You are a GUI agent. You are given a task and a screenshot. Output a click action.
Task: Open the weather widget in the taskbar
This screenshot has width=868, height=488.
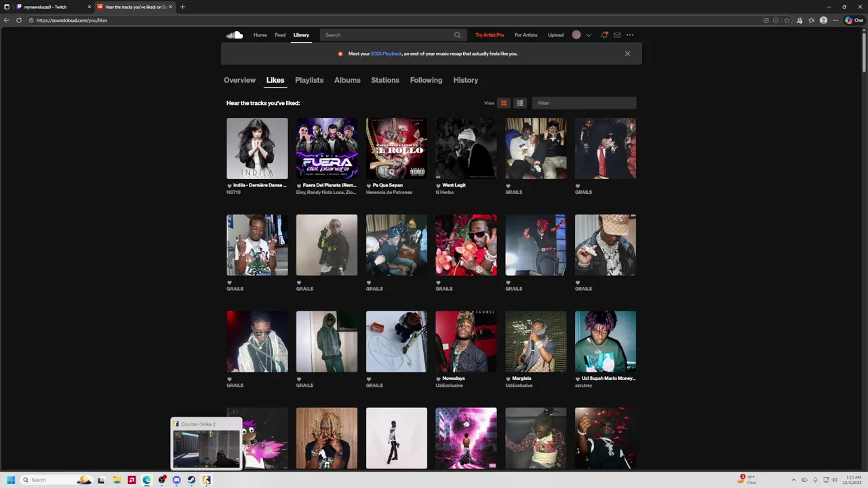pyautogui.click(x=747, y=480)
